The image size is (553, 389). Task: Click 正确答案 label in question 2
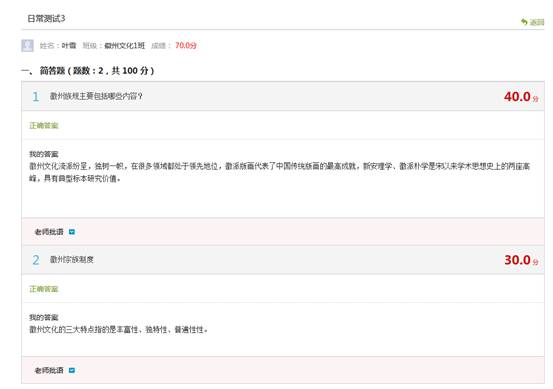pos(44,289)
